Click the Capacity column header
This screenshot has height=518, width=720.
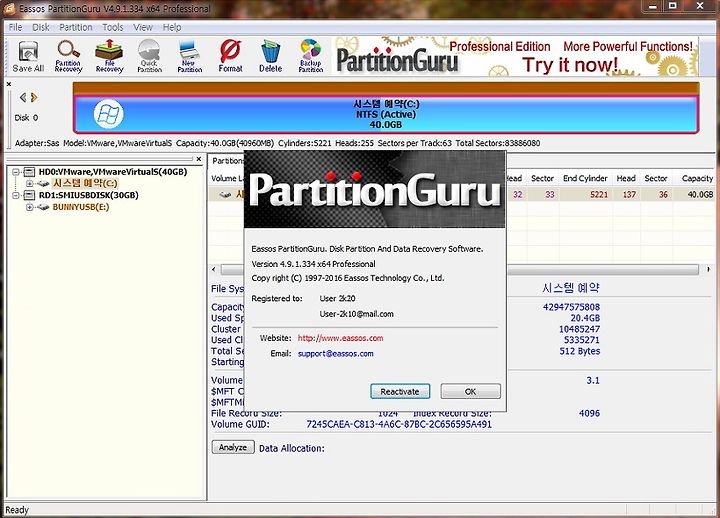[697, 178]
